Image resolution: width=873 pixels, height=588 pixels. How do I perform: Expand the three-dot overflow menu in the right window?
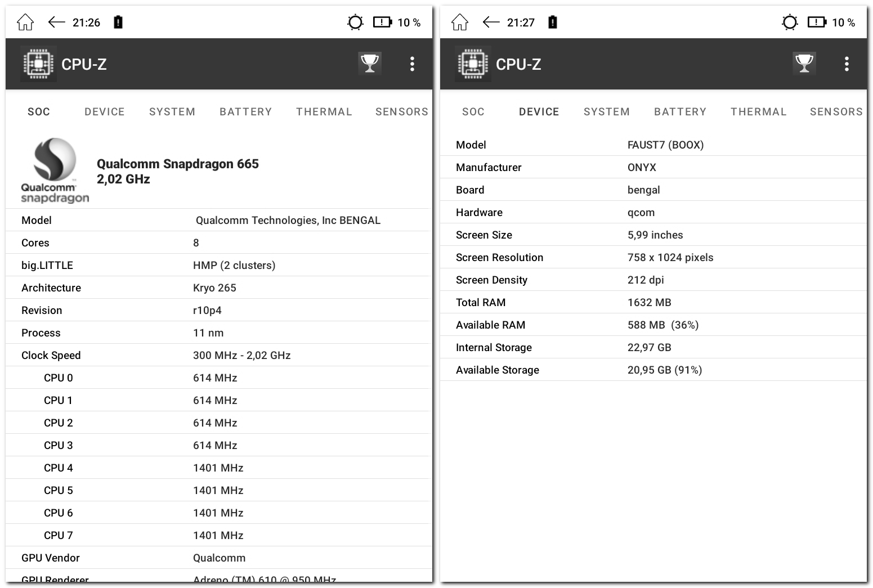tap(847, 64)
